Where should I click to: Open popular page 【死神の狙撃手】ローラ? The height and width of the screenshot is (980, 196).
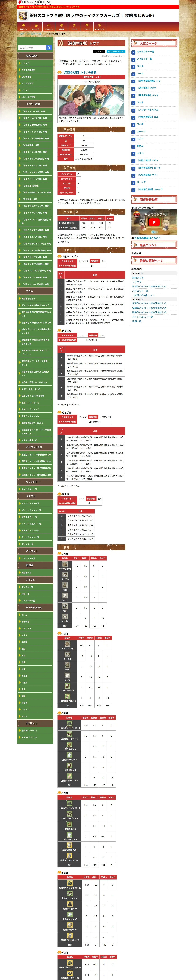pyautogui.click(x=149, y=168)
